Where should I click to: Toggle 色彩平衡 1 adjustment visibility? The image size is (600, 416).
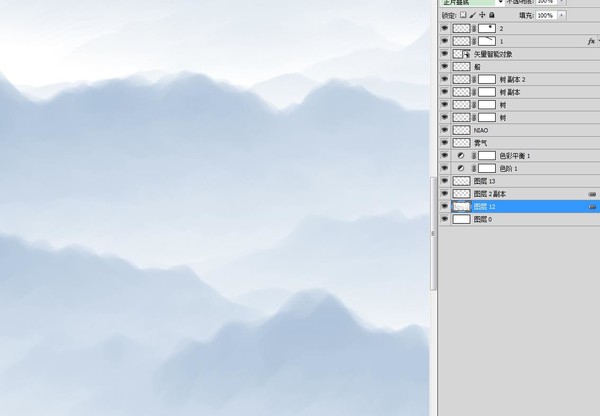click(x=444, y=155)
